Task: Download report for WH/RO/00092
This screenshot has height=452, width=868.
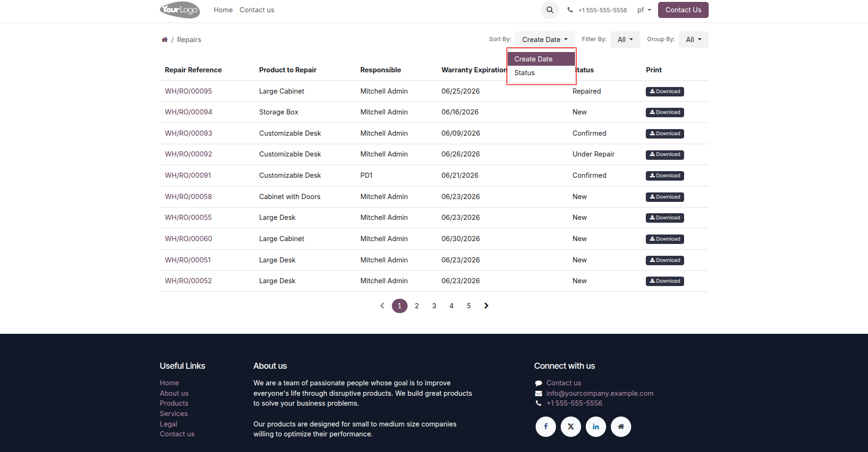Action: pyautogui.click(x=665, y=155)
